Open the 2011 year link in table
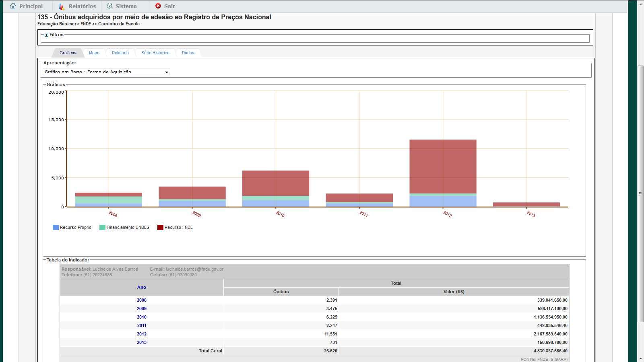Image resolution: width=644 pixels, height=362 pixels. click(142, 325)
